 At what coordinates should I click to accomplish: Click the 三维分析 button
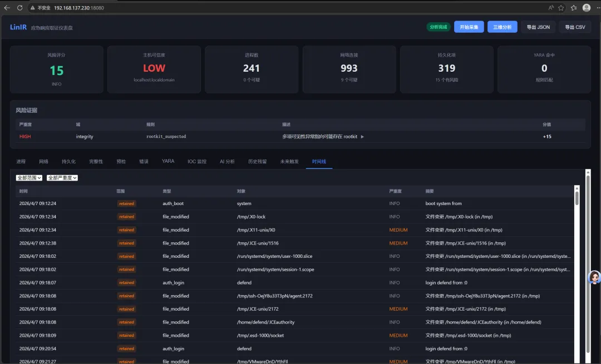click(502, 27)
